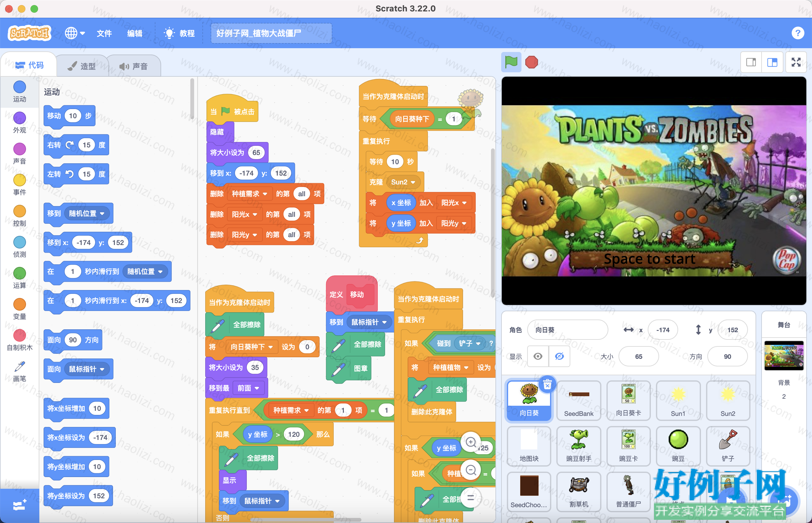Switch to small stage layout
Image resolution: width=812 pixels, height=523 pixels.
(x=751, y=62)
